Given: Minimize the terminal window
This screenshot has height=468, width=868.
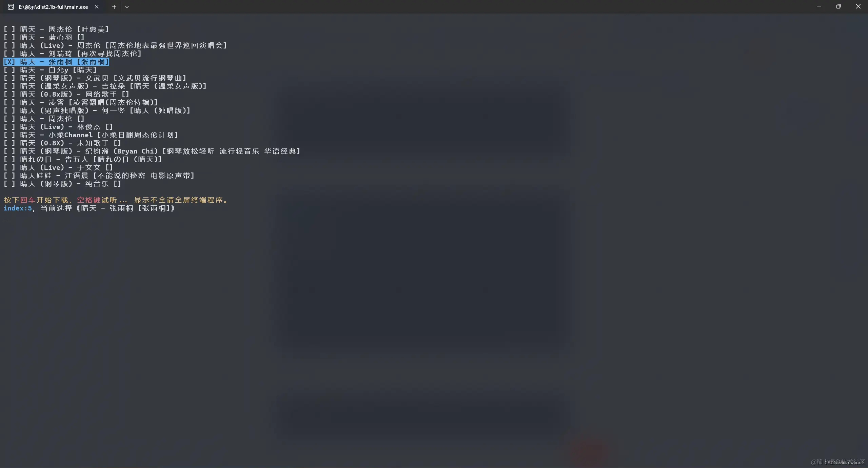Looking at the screenshot, I should click(819, 6).
